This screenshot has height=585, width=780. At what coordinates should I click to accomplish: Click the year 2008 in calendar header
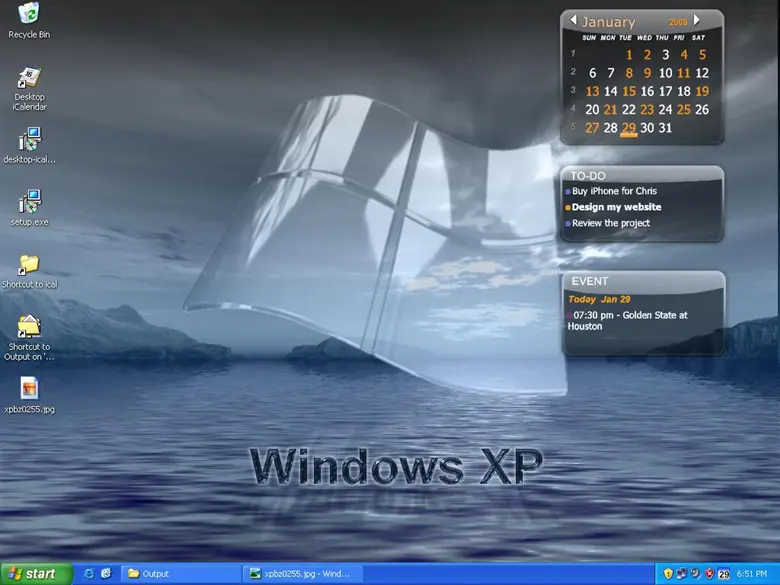click(679, 21)
